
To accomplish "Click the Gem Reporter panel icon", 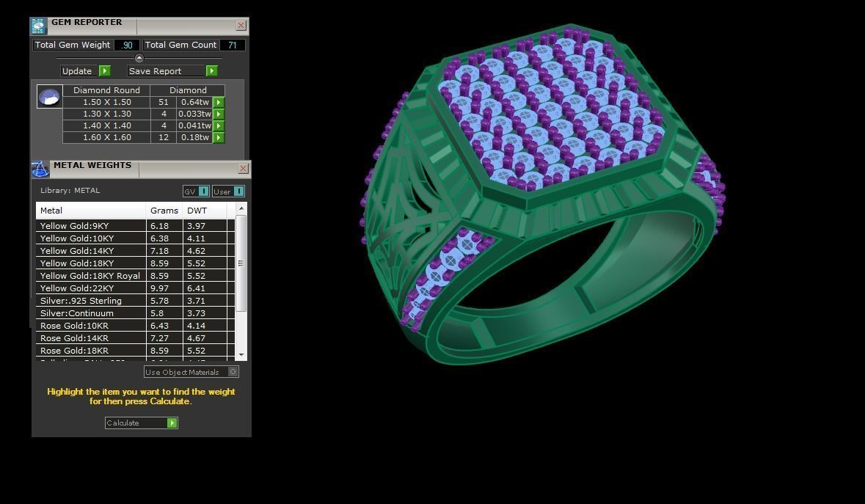I will pos(38,26).
